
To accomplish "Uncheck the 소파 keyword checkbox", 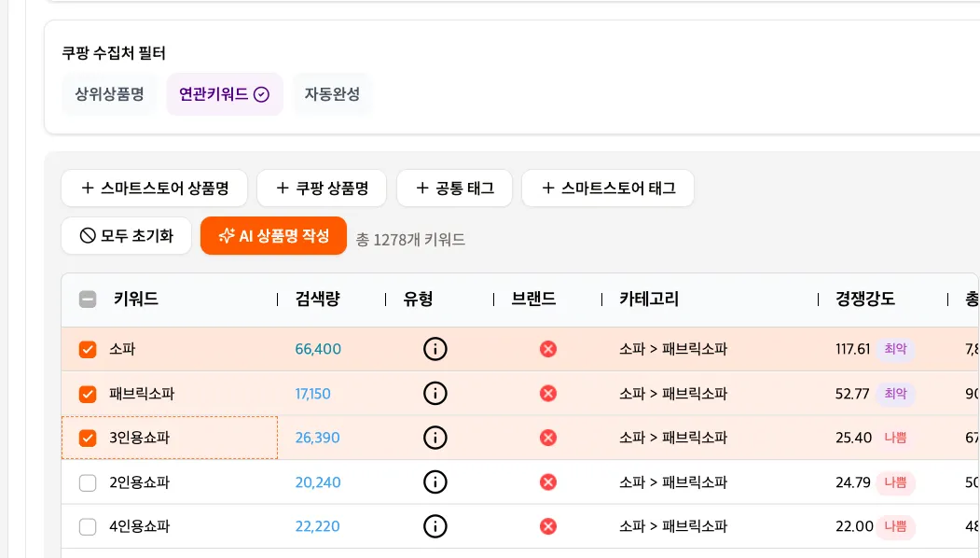I will point(88,350).
